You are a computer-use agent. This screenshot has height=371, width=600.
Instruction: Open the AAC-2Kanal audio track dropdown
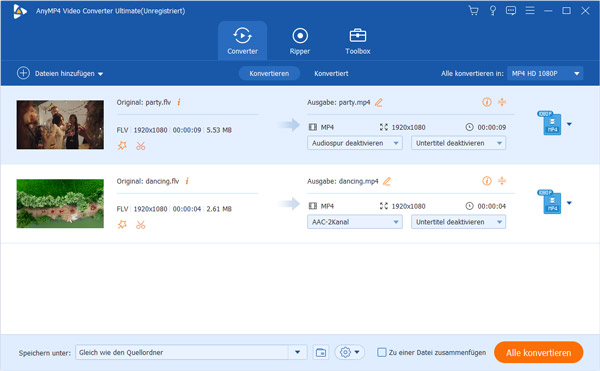click(355, 222)
